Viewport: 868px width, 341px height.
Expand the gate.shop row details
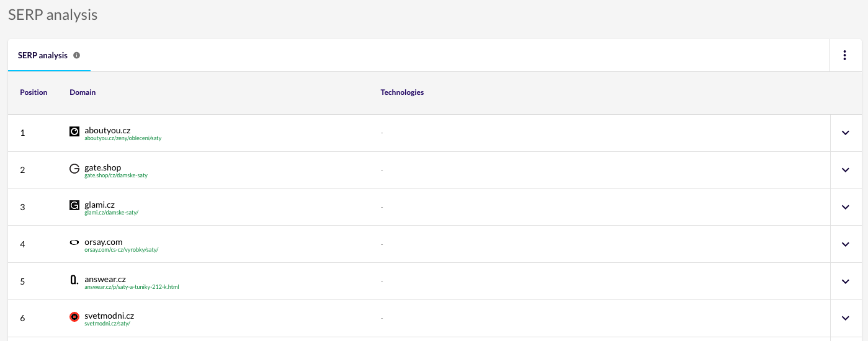click(845, 170)
